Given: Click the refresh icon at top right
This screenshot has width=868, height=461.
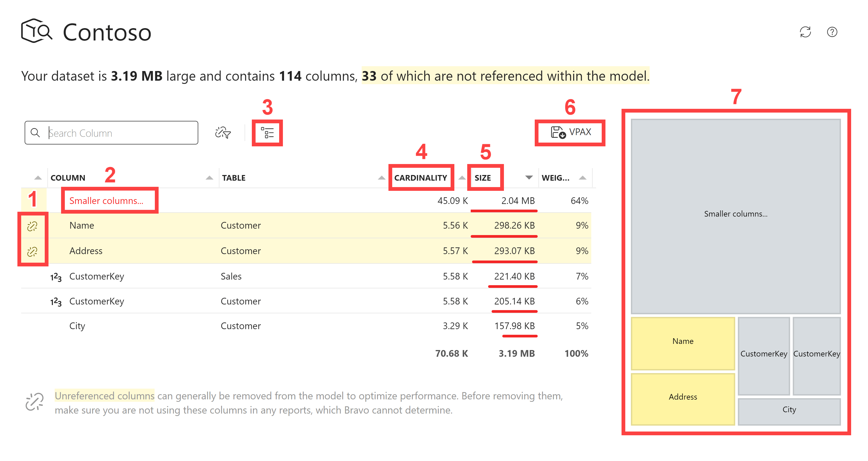Looking at the screenshot, I should (x=805, y=32).
